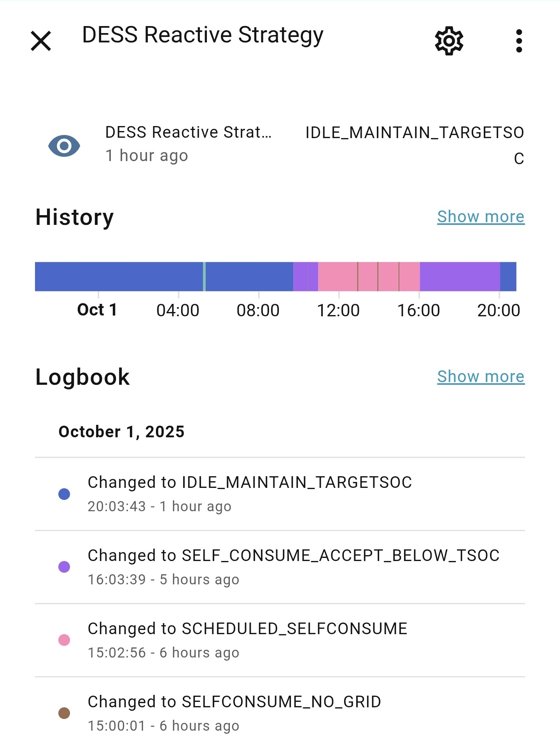Open the three-dot overflow menu

click(x=519, y=41)
